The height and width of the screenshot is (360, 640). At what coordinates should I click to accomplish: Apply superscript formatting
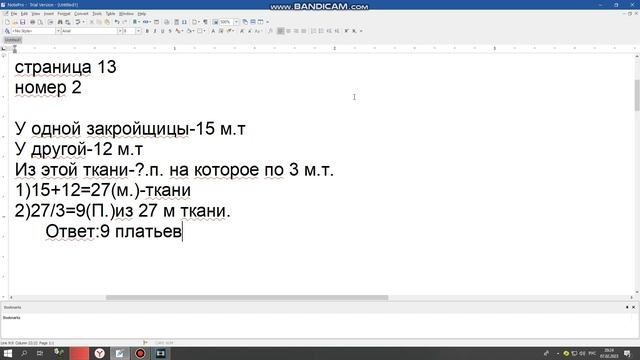[346, 31]
